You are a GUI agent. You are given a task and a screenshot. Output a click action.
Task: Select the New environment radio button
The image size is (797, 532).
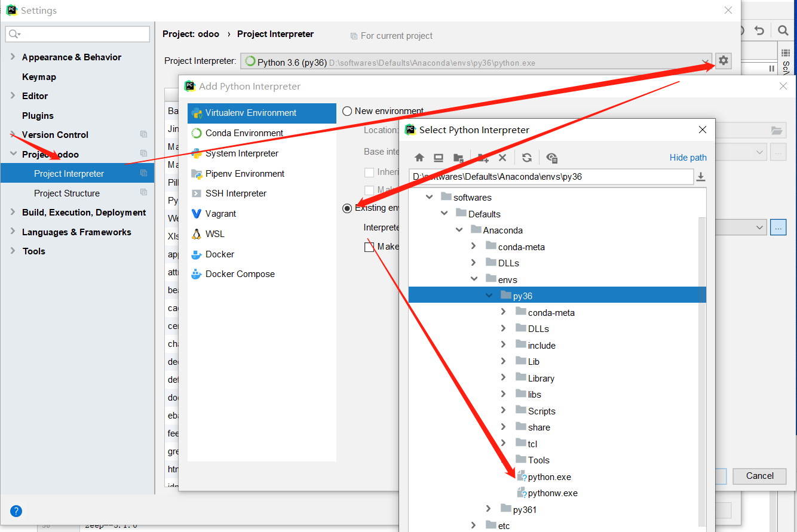[x=347, y=110]
